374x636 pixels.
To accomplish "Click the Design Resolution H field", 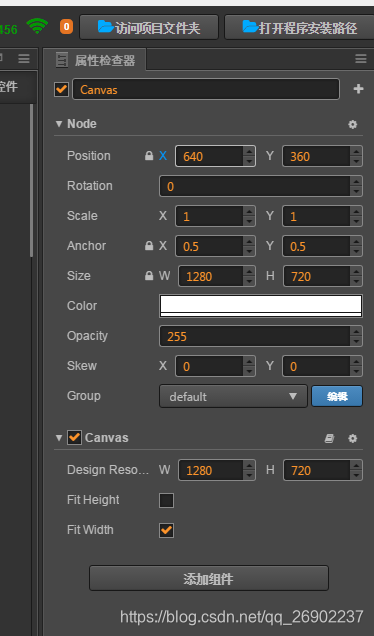I will coord(317,470).
